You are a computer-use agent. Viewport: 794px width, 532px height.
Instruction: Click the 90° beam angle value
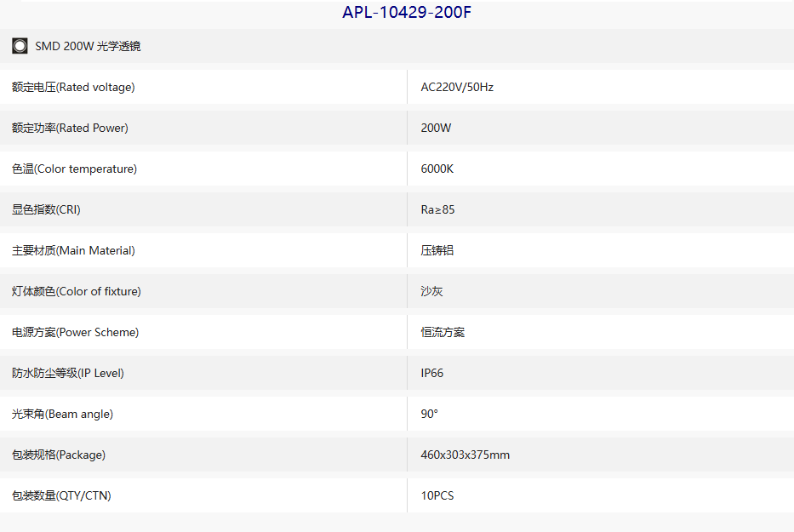(430, 414)
